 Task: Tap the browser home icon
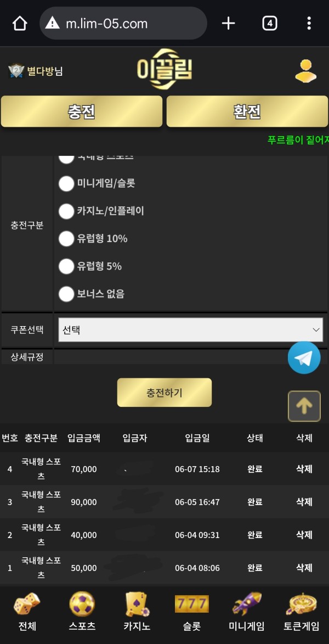coord(20,24)
